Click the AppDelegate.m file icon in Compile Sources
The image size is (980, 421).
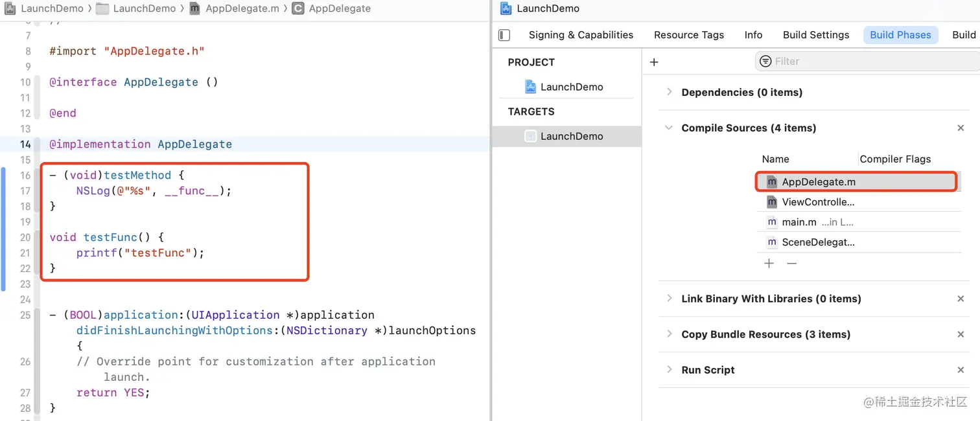[x=771, y=182]
